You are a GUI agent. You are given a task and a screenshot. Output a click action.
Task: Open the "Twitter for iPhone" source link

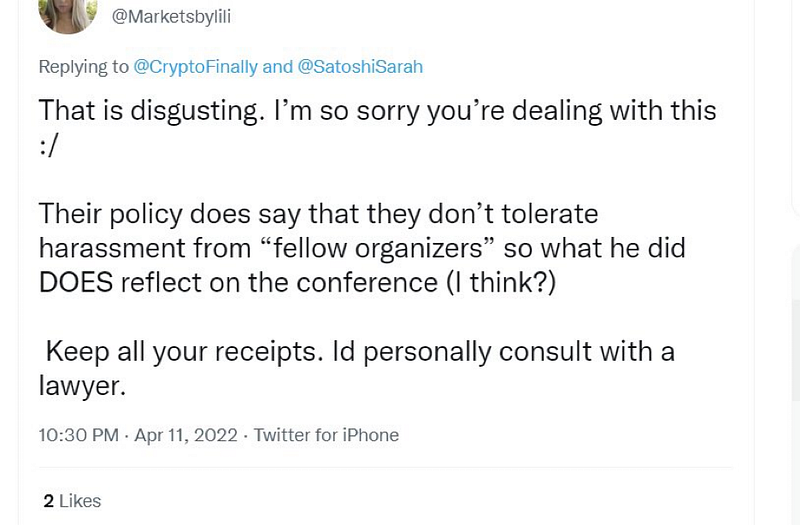(x=326, y=435)
